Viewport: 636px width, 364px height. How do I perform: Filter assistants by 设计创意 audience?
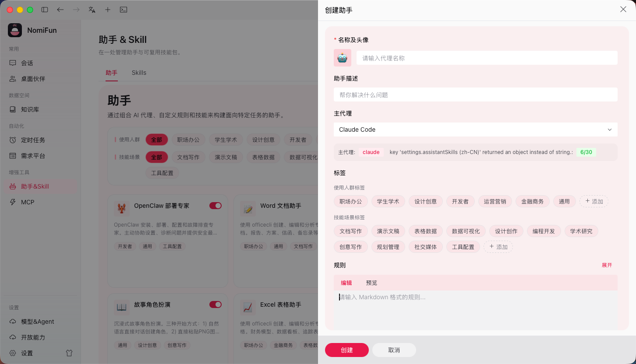pos(263,140)
